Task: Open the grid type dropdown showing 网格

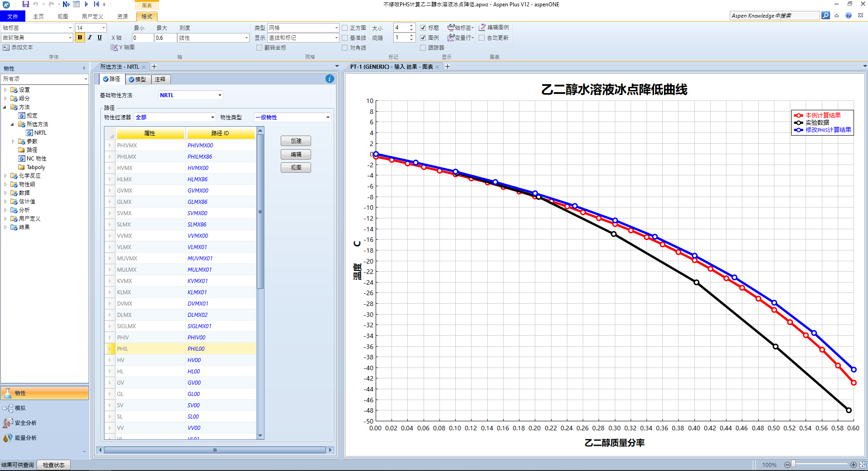Action: click(x=303, y=28)
